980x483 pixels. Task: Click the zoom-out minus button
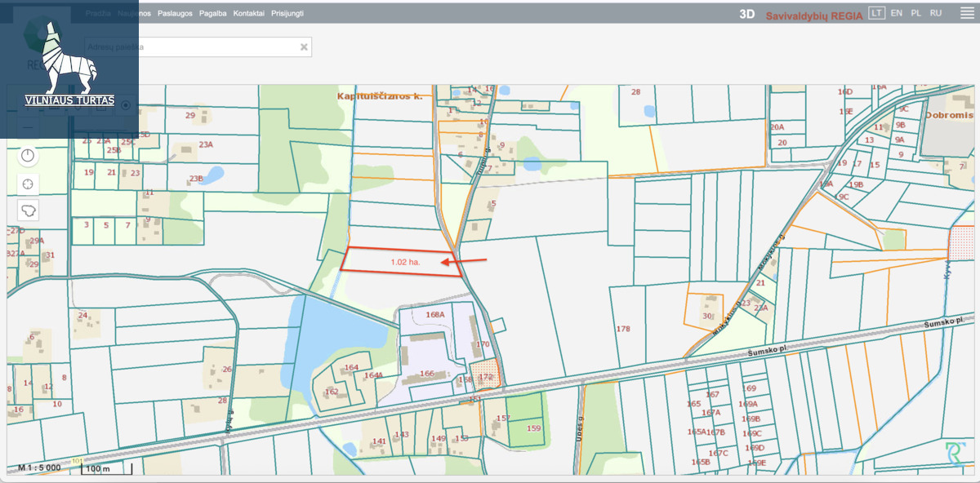pyautogui.click(x=29, y=127)
